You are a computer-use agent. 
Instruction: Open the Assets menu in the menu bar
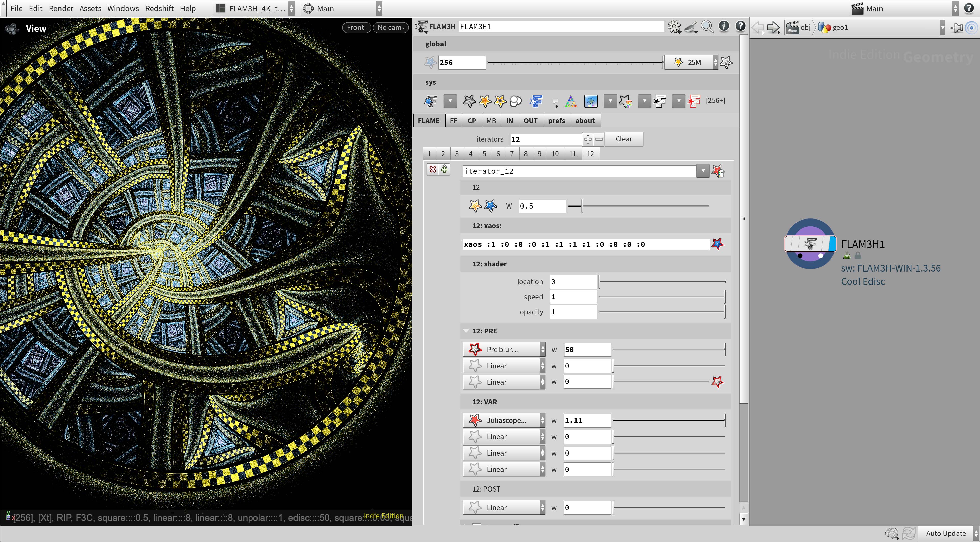tap(90, 8)
